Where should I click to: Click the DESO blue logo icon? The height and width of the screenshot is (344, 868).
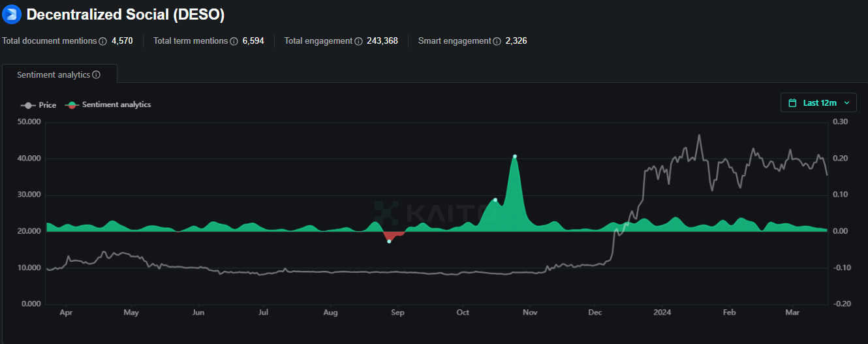coord(12,14)
